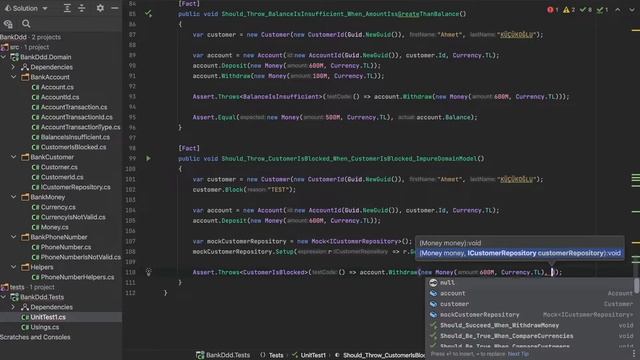Open the Solution view dropdown
The image size is (640, 360).
coord(26,8)
